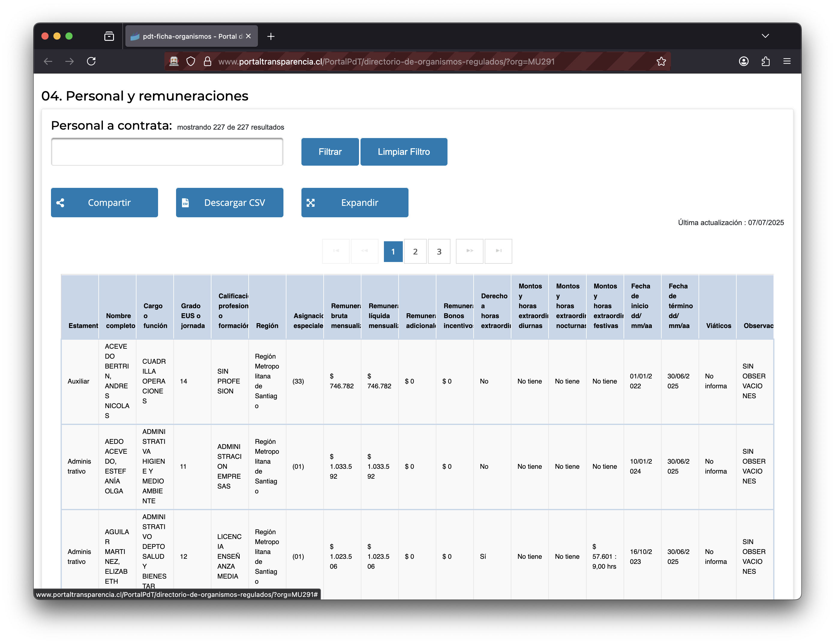Bookmark page with the star icon

pos(661,61)
